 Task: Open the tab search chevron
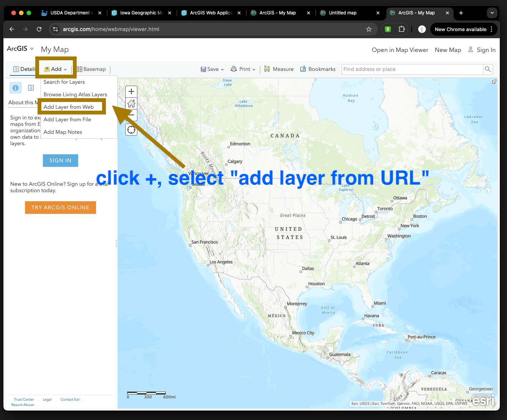pos(492,13)
